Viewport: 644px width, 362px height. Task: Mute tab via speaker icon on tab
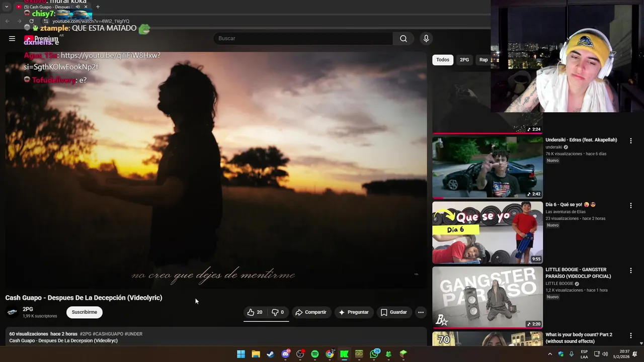coord(77,7)
